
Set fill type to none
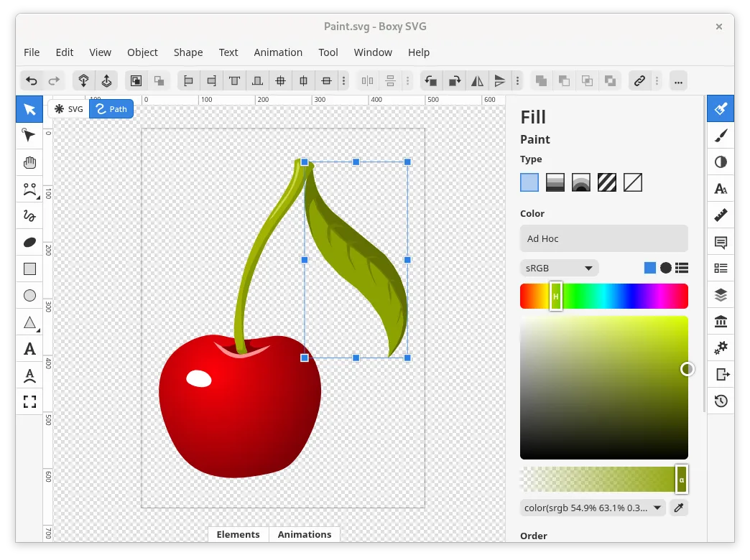[633, 183]
